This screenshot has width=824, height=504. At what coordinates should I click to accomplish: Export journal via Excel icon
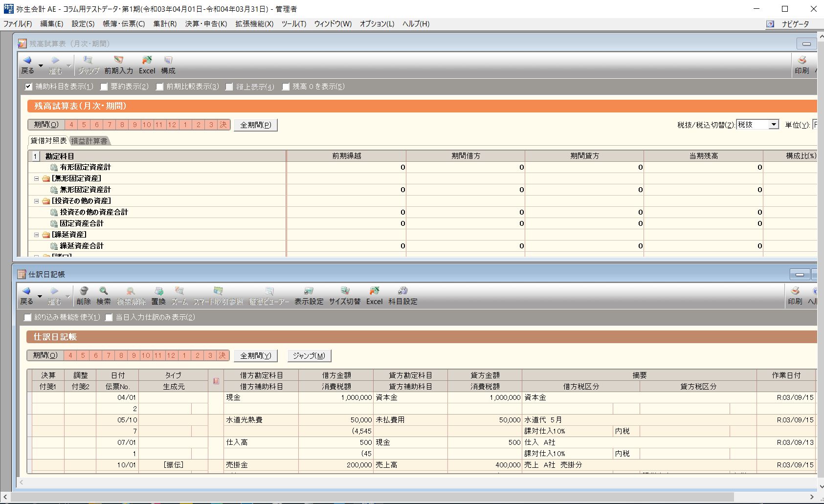(x=374, y=296)
